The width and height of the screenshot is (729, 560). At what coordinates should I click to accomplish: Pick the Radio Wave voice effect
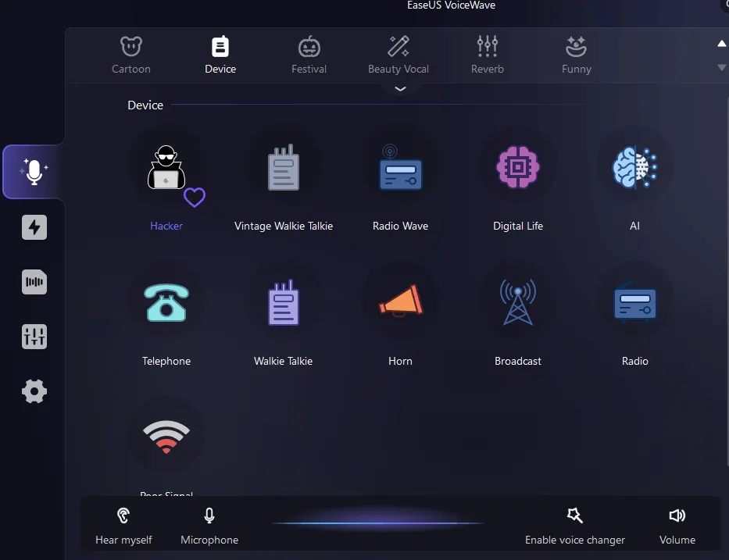(400, 169)
